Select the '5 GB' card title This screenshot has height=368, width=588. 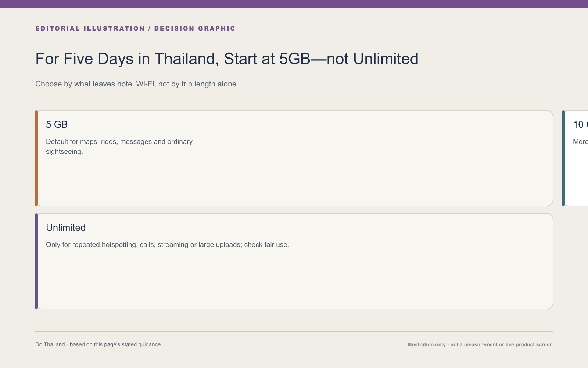pyautogui.click(x=57, y=124)
